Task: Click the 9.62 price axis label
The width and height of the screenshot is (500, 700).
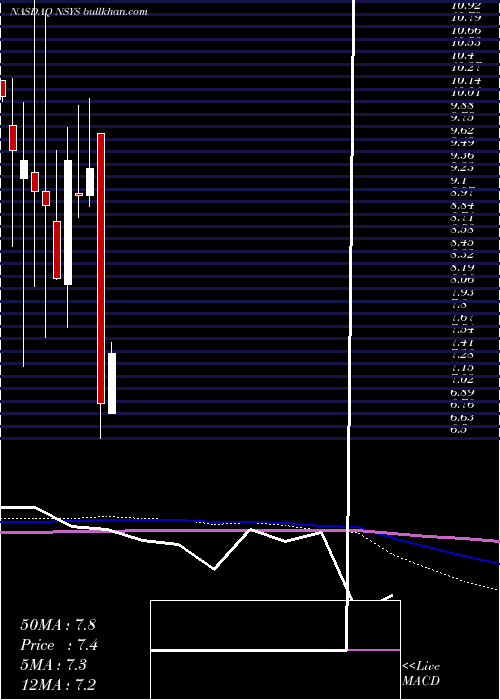Action: click(463, 131)
